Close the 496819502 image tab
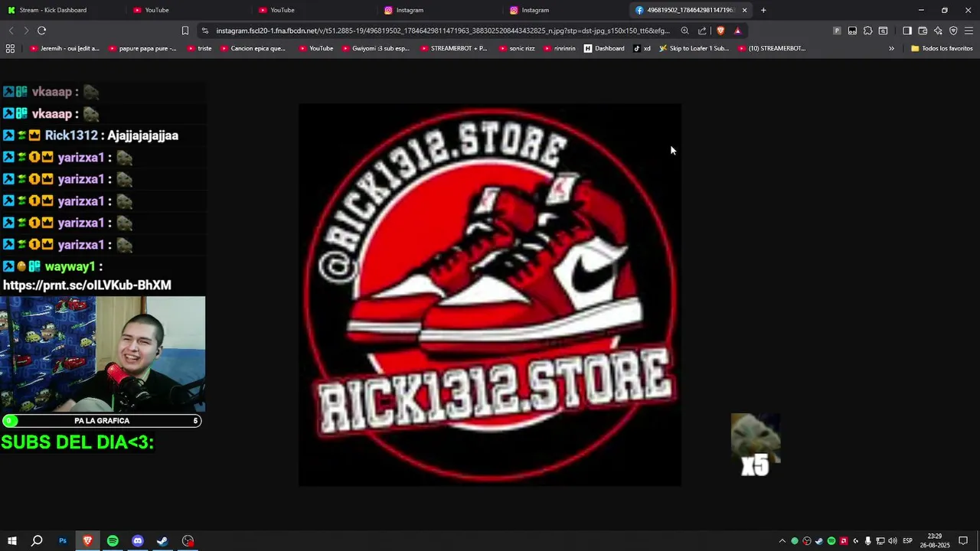The height and width of the screenshot is (551, 980). [744, 10]
